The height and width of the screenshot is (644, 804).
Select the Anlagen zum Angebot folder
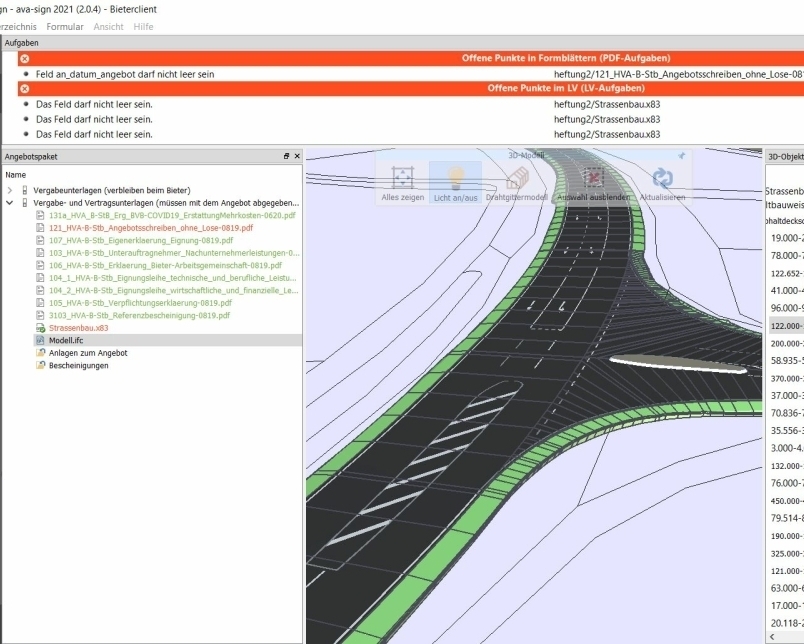pyautogui.click(x=88, y=353)
